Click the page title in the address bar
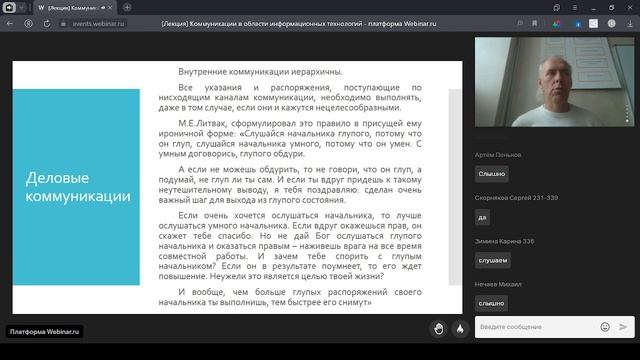The width and height of the screenshot is (640, 360). click(x=299, y=24)
